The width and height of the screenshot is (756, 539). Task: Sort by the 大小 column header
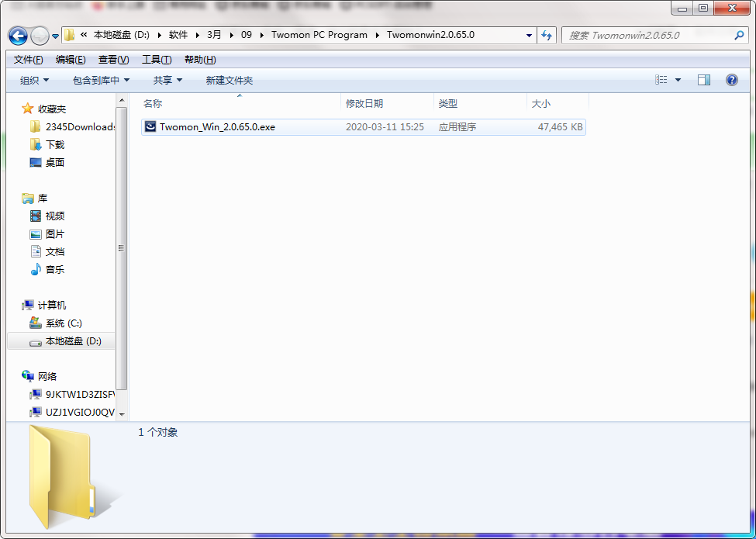[x=558, y=104]
